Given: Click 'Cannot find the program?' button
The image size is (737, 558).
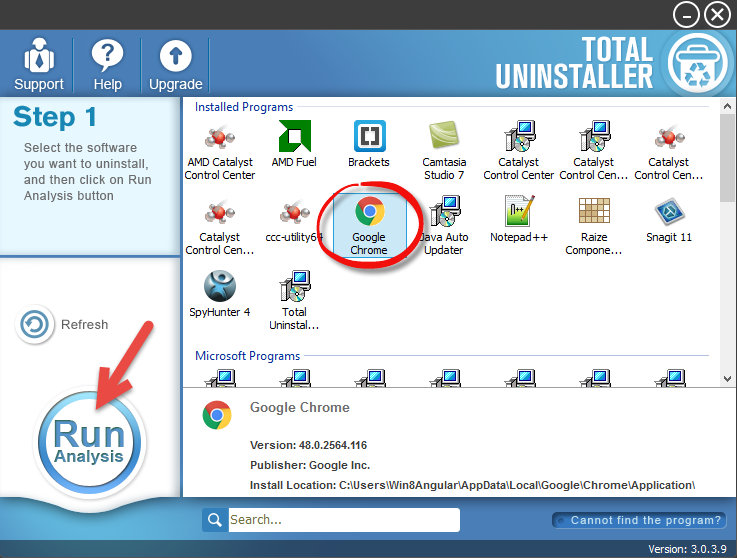Looking at the screenshot, I should tap(639, 520).
